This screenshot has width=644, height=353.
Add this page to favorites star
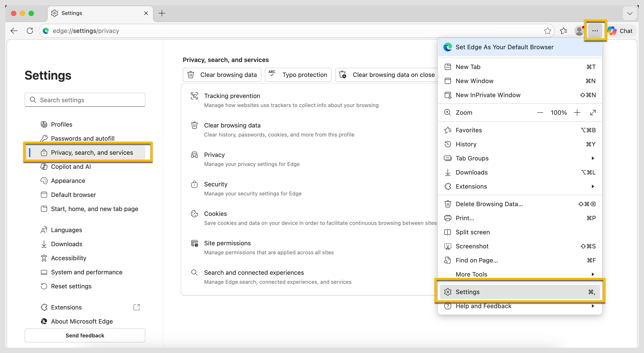(547, 31)
